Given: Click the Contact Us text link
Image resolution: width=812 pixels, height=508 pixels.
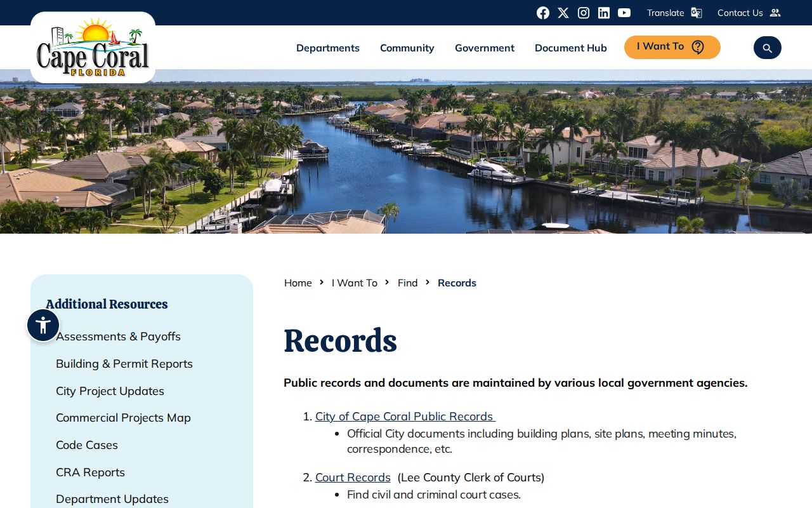Looking at the screenshot, I should point(740,13).
